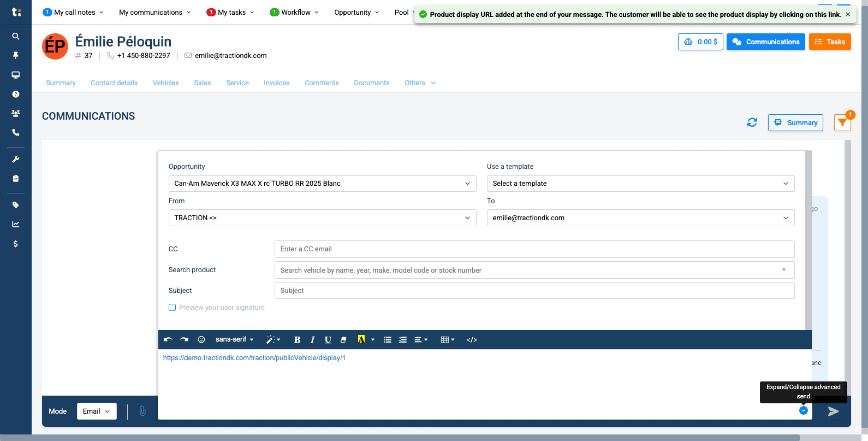Collapse advanced send with the blue minus icon
Screen dimensions: 868x441
coord(804,410)
